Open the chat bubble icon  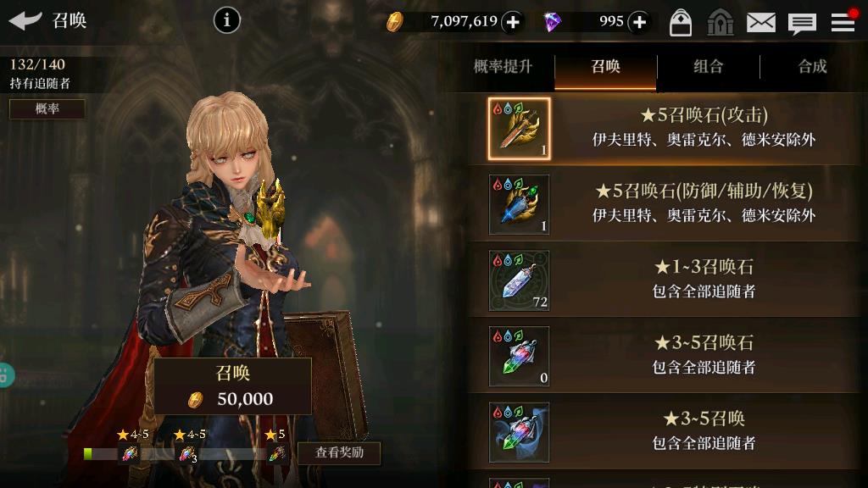tap(802, 24)
